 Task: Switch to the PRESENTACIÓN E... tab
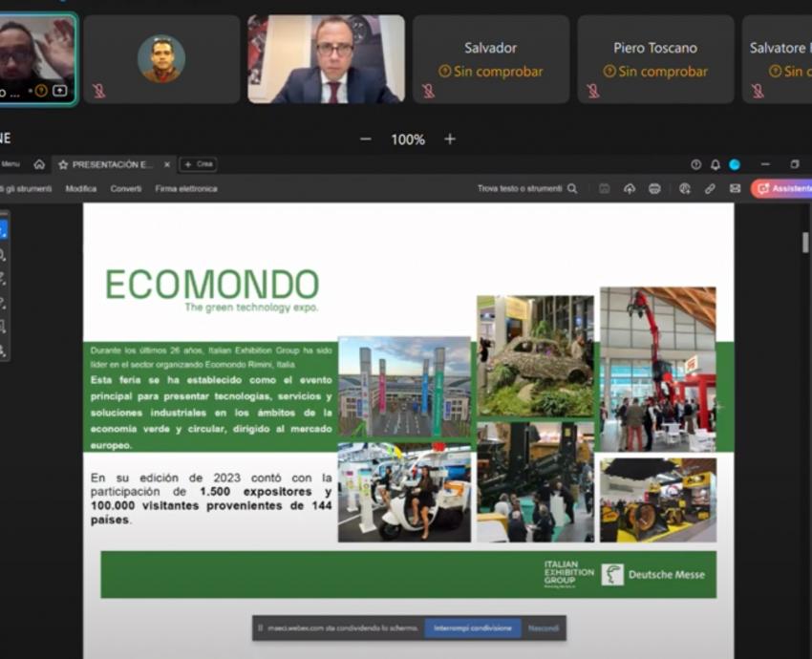pos(113,164)
